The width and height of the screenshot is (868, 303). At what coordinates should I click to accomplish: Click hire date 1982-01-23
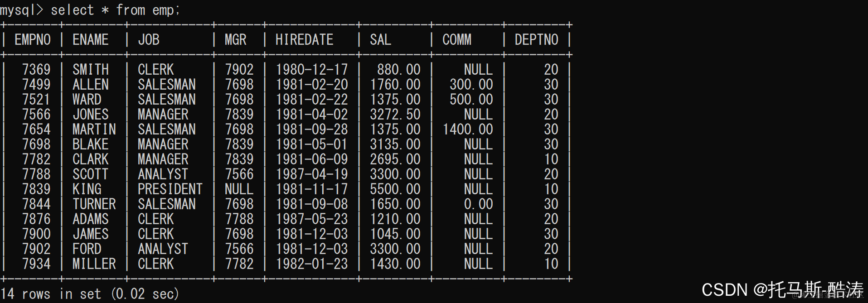pyautogui.click(x=312, y=264)
